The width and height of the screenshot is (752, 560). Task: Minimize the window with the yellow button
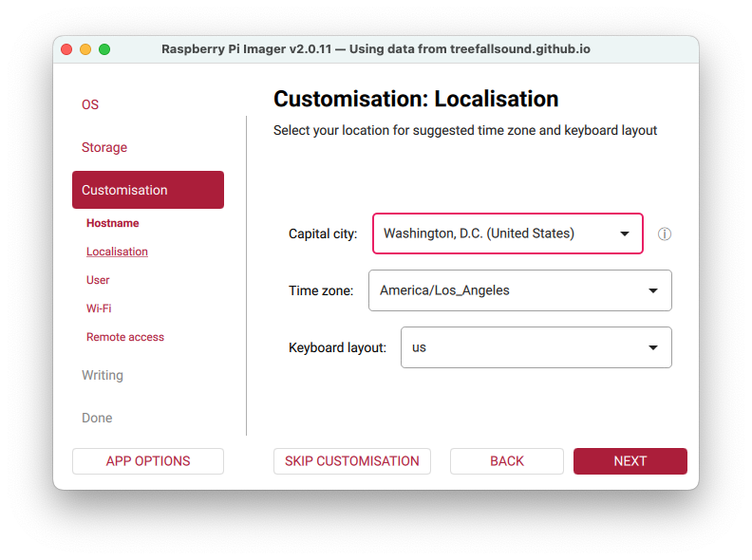pos(85,49)
